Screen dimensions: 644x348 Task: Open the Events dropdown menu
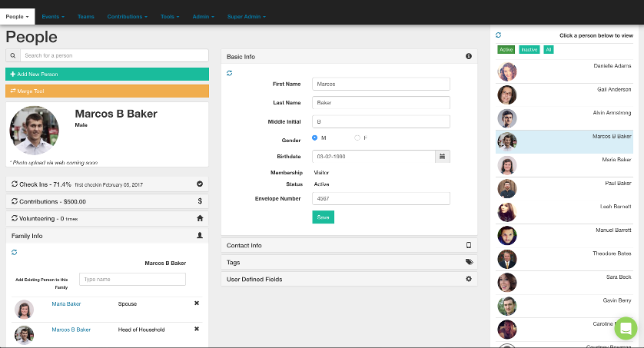(53, 16)
